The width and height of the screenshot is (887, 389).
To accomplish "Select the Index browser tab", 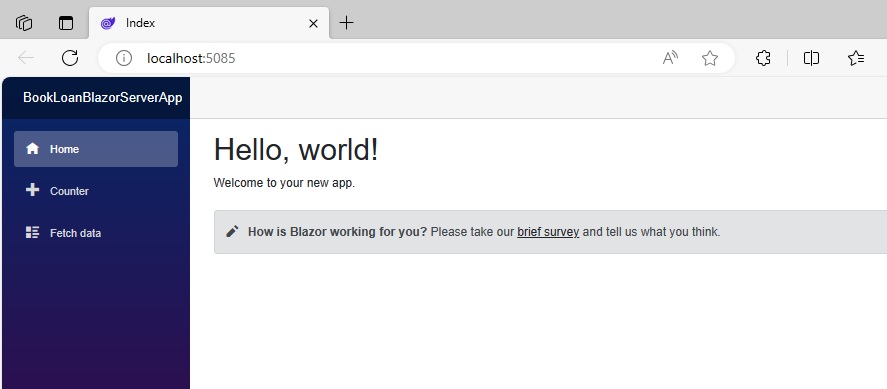I will coord(209,23).
